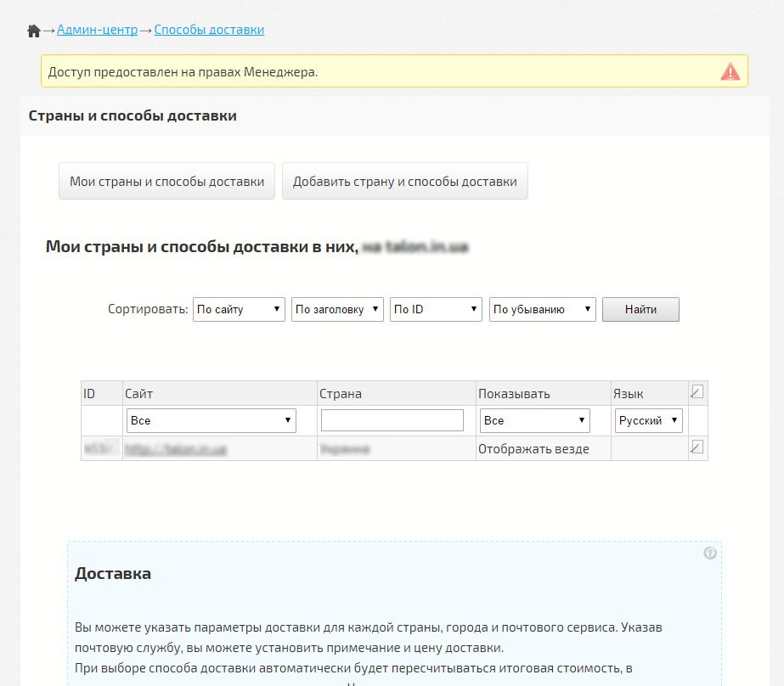The image size is (784, 686).
Task: Click the red warning triangle icon
Action: (x=730, y=71)
